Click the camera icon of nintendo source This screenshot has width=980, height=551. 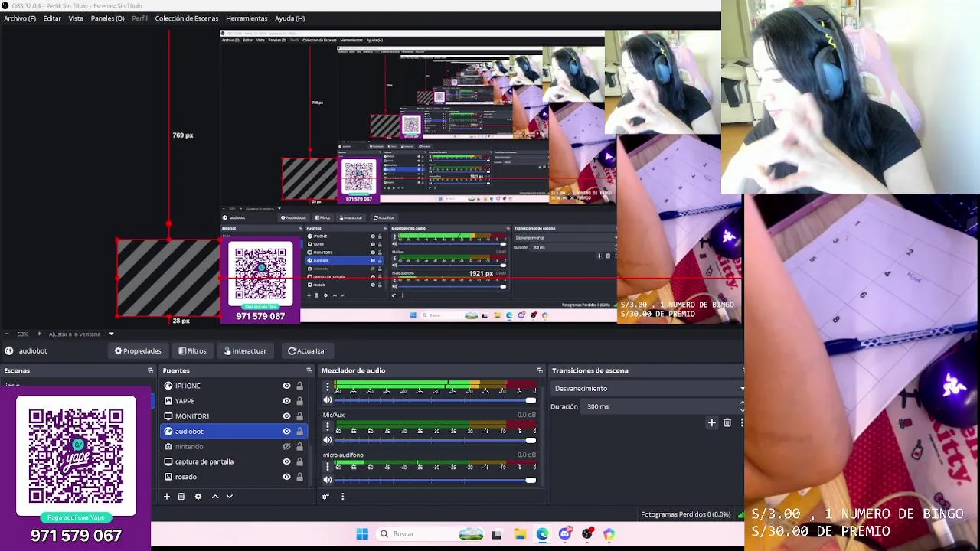click(x=168, y=447)
